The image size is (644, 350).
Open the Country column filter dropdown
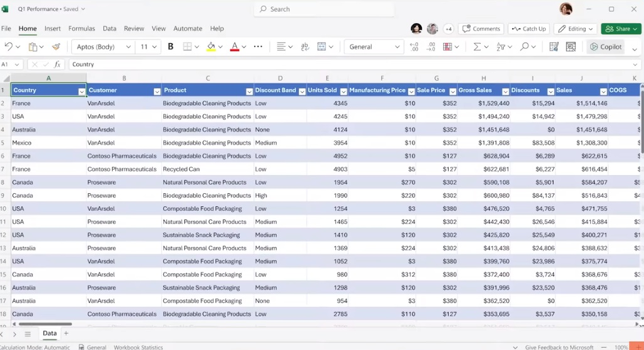(x=81, y=91)
